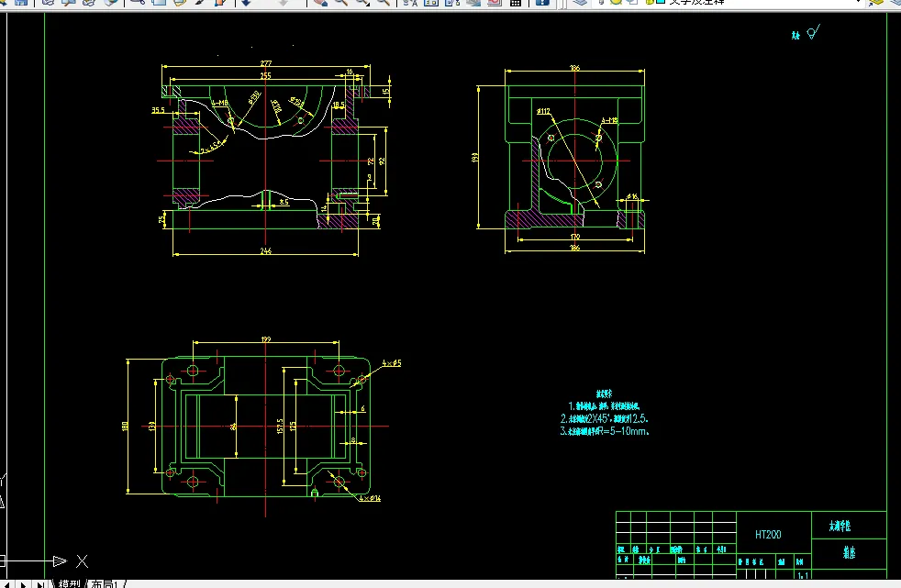
Task: Select the vertical 72 dimension text
Action: [371, 161]
